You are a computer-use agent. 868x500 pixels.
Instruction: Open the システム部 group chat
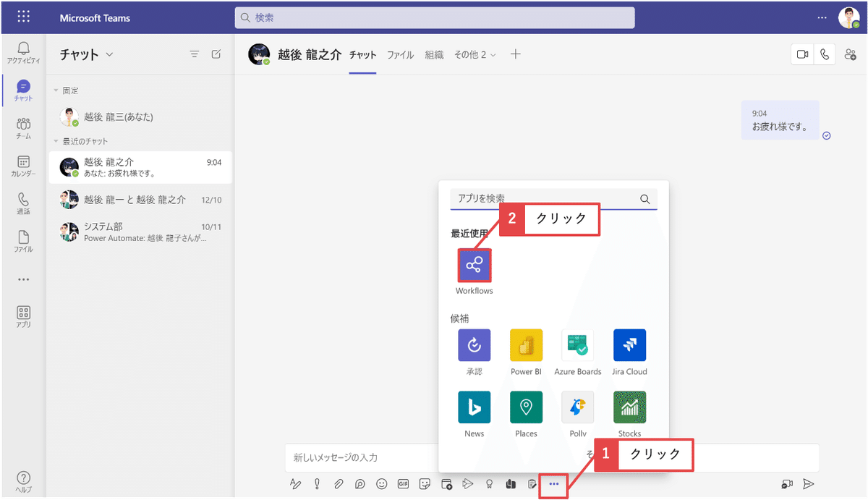[140, 232]
